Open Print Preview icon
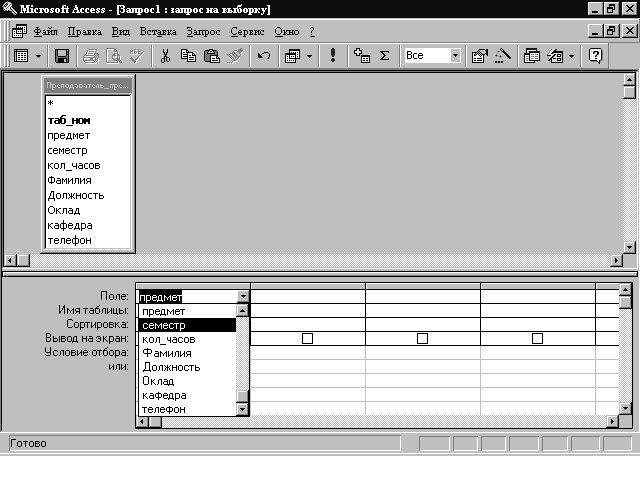Screen dimensions: 640x480 (x=114, y=56)
